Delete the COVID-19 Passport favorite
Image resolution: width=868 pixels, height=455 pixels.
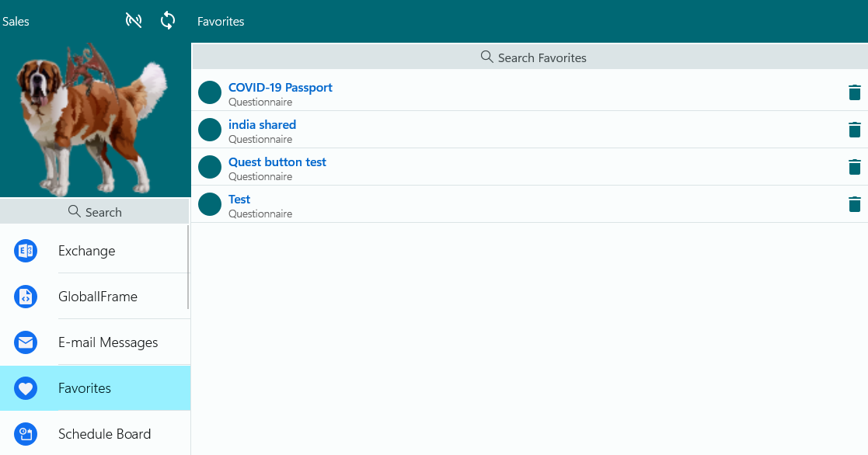point(855,92)
